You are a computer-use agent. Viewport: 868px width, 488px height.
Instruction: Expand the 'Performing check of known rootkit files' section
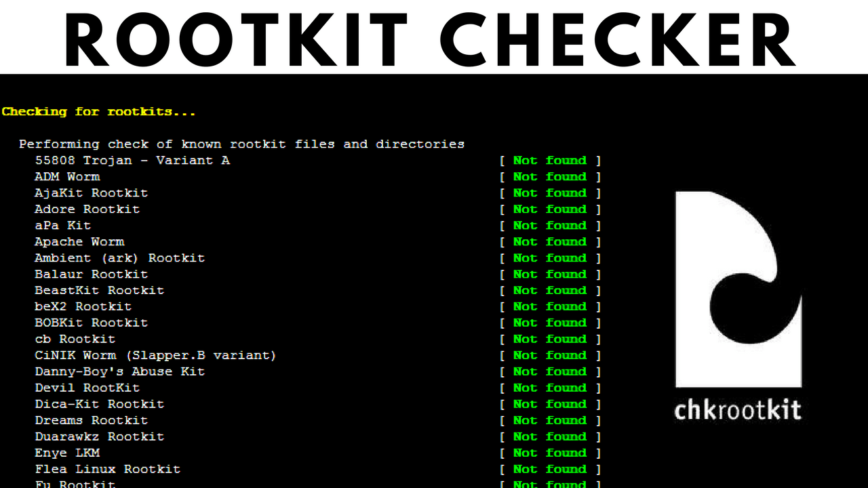tap(241, 144)
